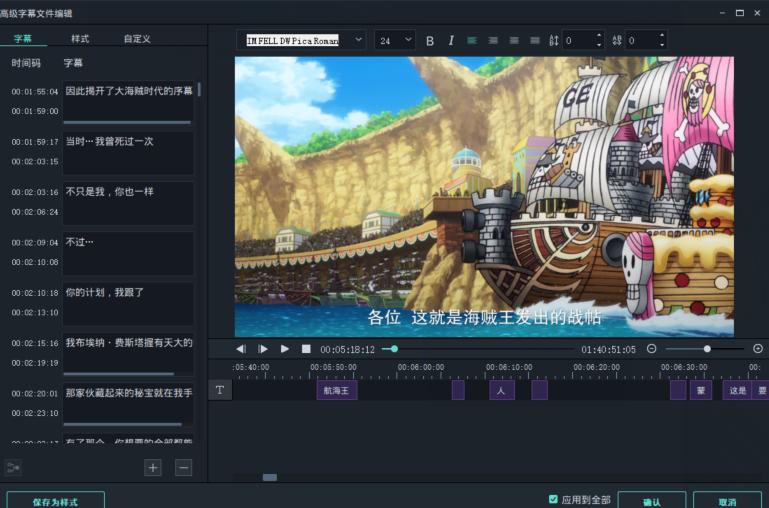Zoom out the timeline with minus icon

(x=651, y=349)
